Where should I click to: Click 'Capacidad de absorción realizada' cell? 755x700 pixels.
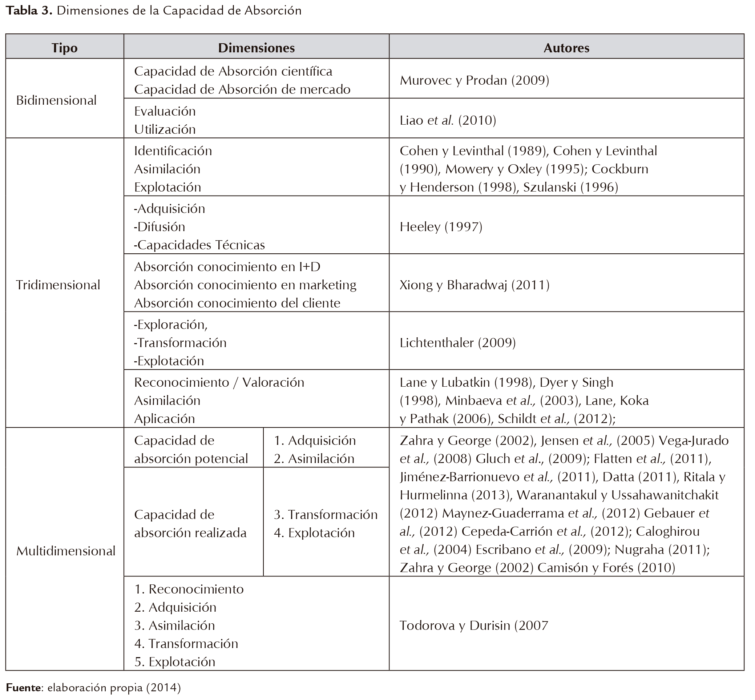tap(190, 523)
